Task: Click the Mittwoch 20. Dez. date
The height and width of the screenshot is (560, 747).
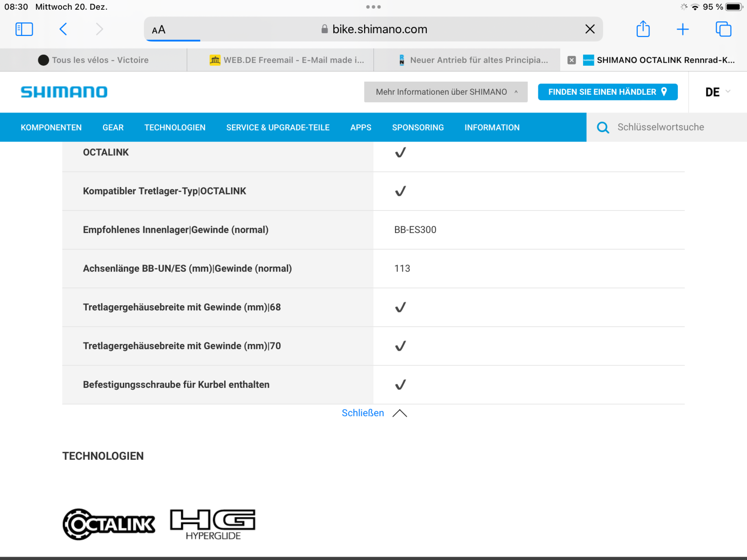Action: click(x=71, y=7)
